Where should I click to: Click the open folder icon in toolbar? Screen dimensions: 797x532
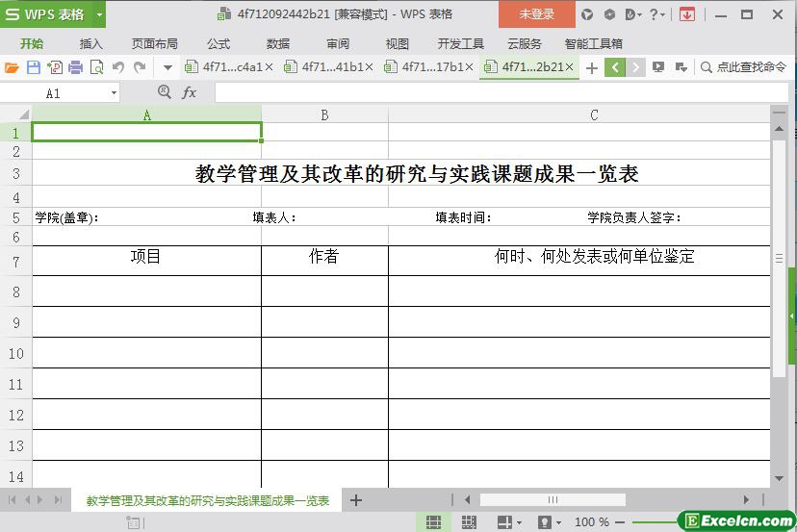(x=12, y=67)
